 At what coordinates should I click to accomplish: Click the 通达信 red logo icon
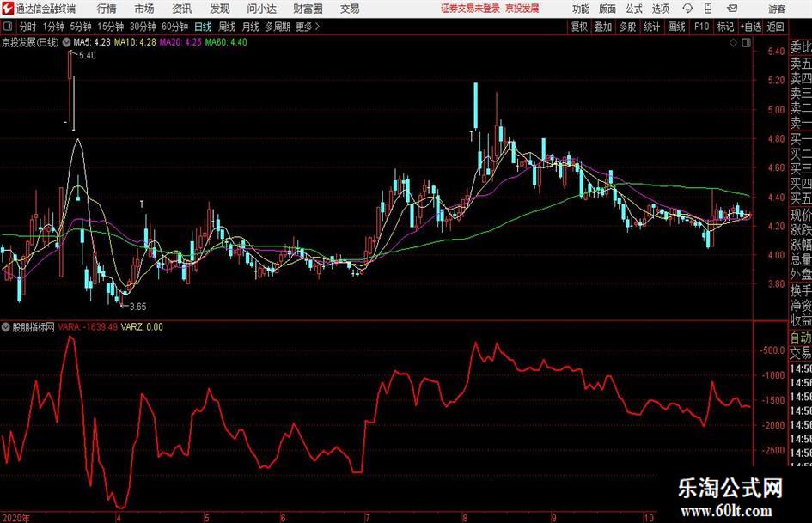pyautogui.click(x=7, y=9)
